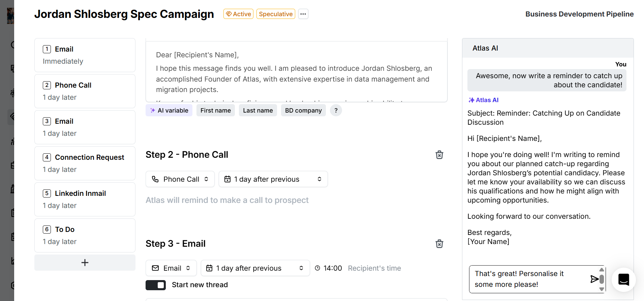Click the plus icon to add step
Viewport: 644px width, 301px height.
85,263
